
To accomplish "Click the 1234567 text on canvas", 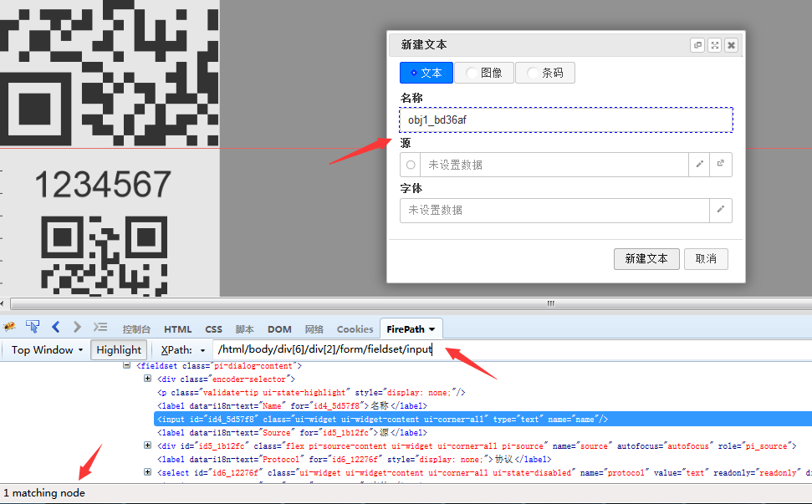I will (103, 184).
